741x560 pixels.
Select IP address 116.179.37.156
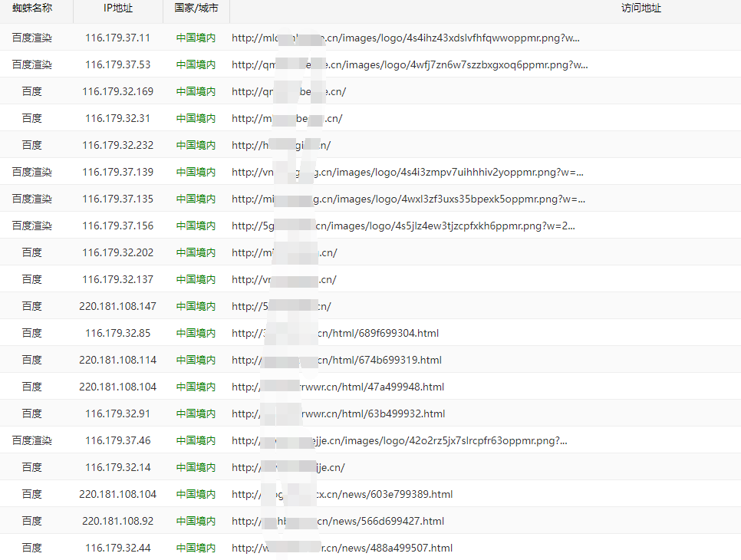pos(117,226)
